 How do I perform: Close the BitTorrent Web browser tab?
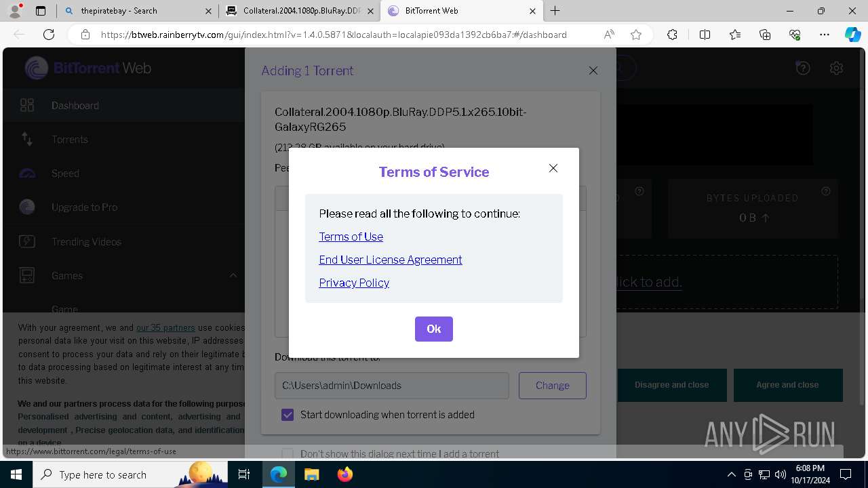(x=532, y=11)
